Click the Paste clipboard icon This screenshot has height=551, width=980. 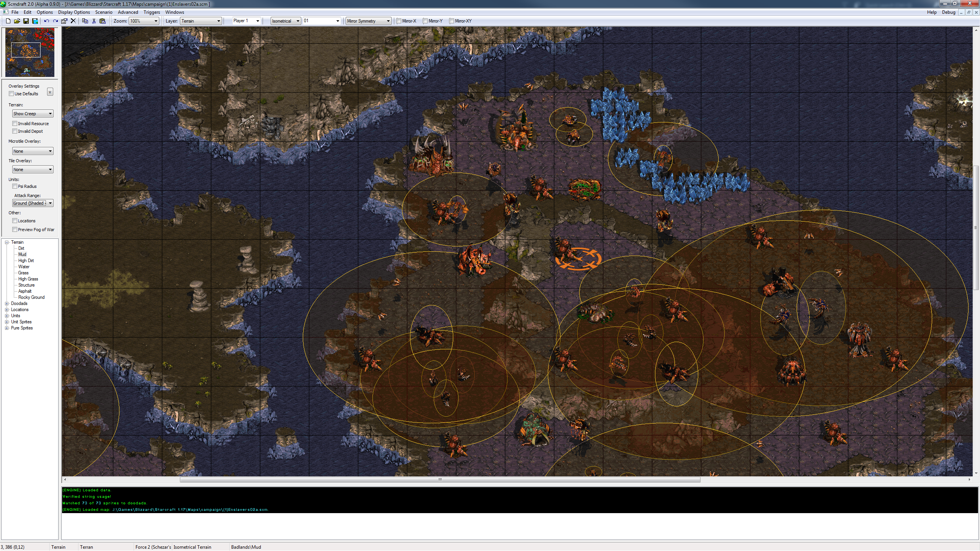103,21
